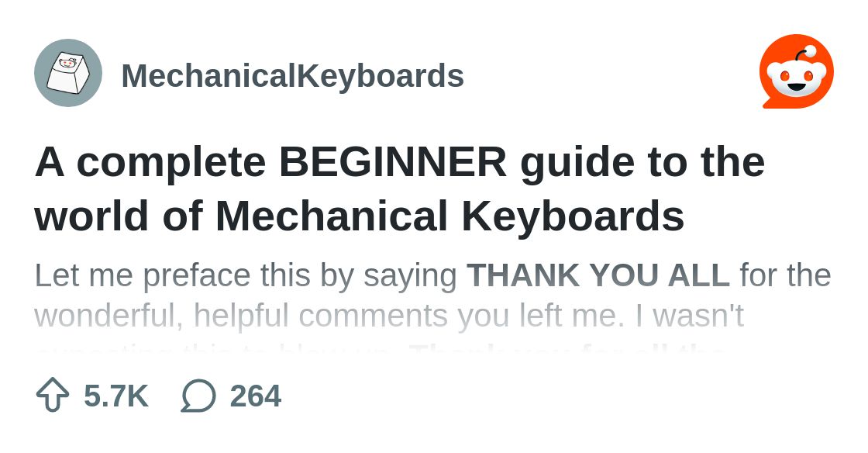Click the word BEGINNER in the title
This screenshot has width=868, height=453.
[x=393, y=161]
